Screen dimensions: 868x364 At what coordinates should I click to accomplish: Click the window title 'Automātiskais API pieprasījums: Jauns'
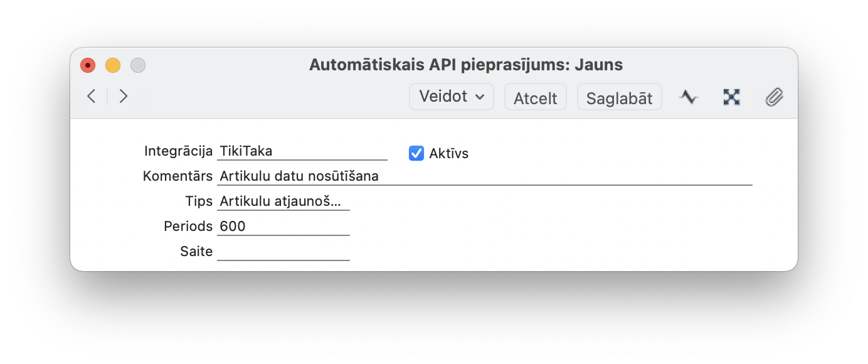[x=465, y=65]
